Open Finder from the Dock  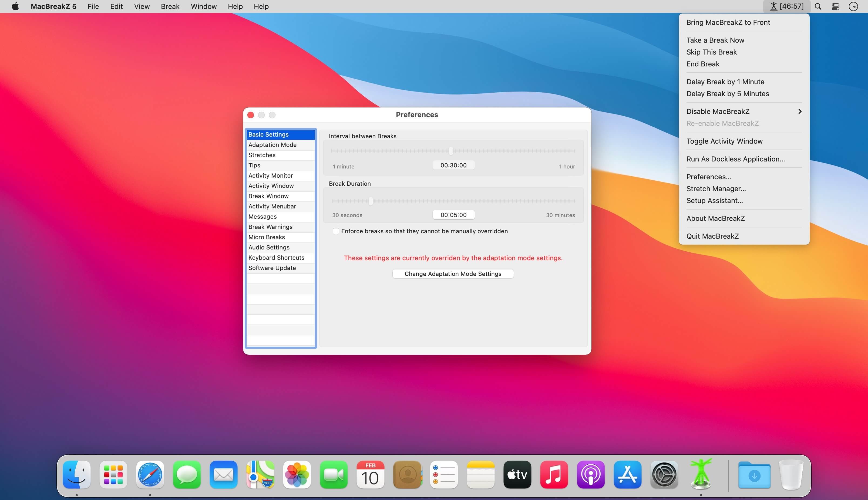point(77,475)
